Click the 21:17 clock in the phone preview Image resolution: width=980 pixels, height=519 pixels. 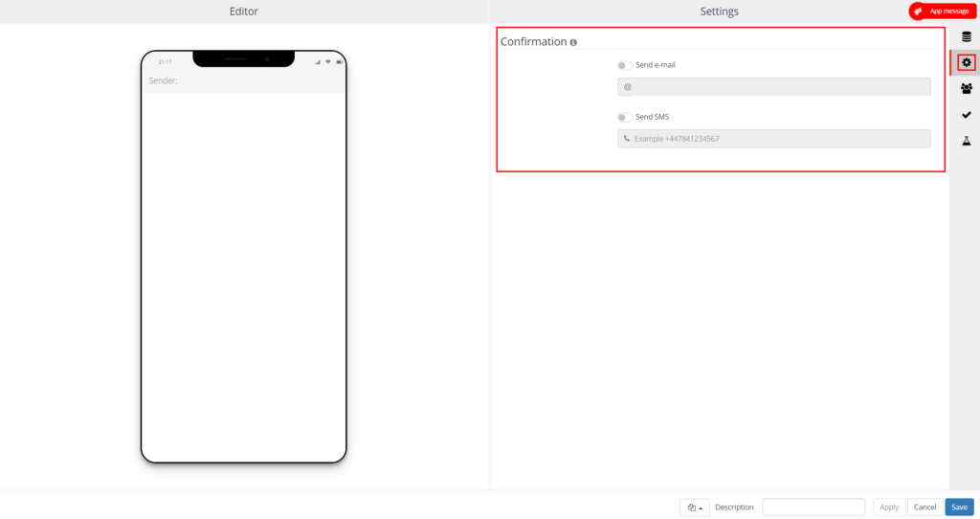(x=165, y=62)
